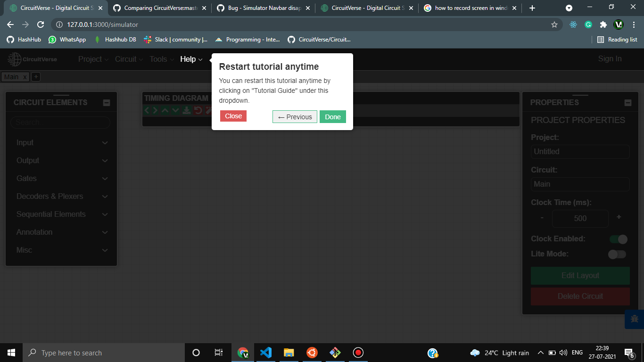Open the Reading list
Viewport: 644px width, 362px height.
click(617, 40)
